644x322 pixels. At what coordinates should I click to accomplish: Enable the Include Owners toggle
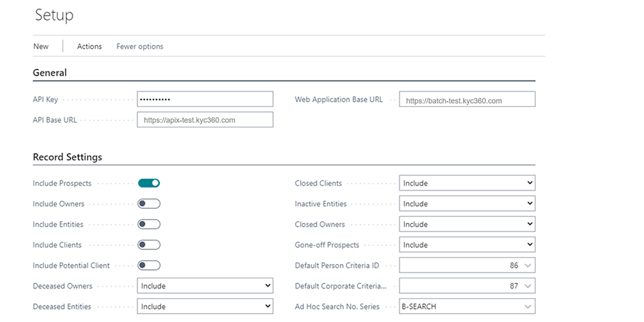[149, 204]
